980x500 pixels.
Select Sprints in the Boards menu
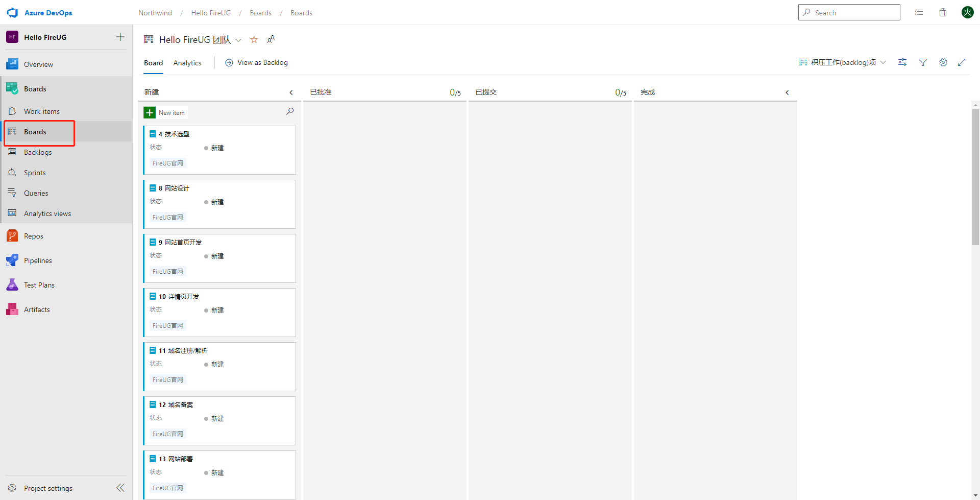tap(35, 173)
